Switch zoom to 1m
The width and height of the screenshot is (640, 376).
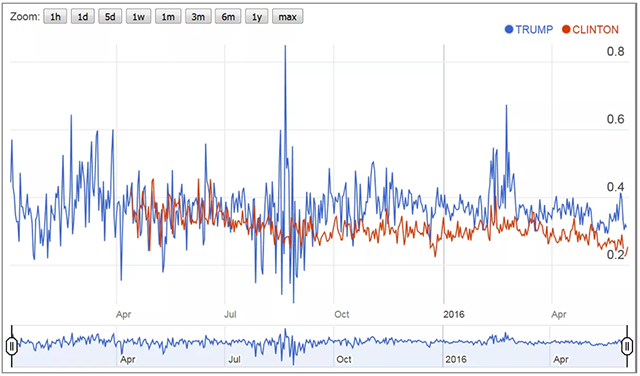[x=168, y=17]
